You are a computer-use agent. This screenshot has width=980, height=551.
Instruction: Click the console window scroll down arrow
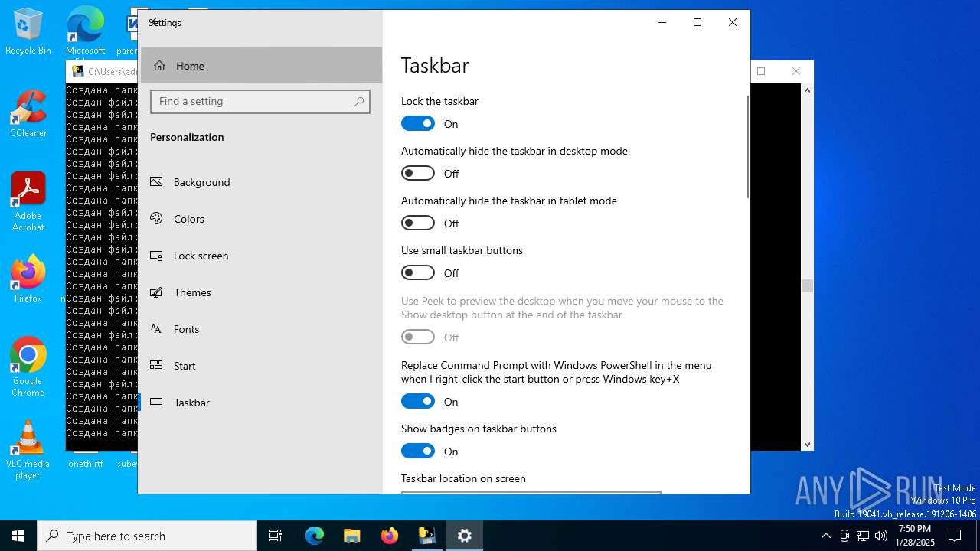(807, 444)
